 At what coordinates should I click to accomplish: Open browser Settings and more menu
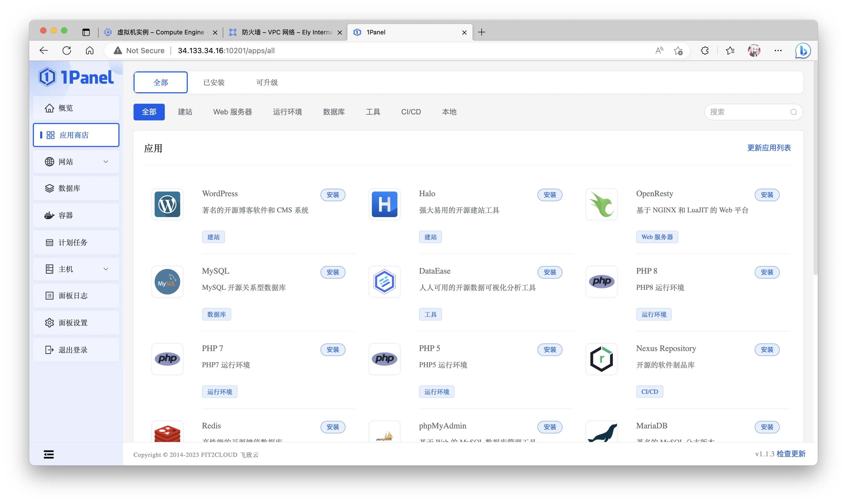[778, 51]
